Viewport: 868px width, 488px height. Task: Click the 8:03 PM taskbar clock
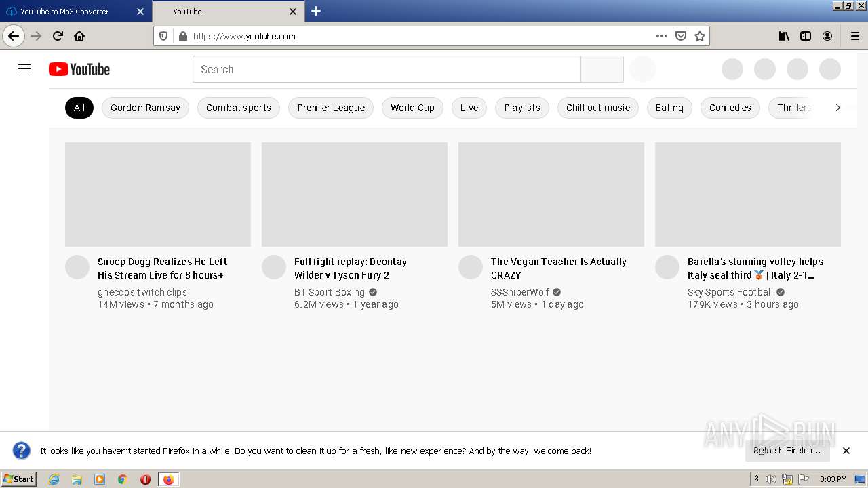833,479
